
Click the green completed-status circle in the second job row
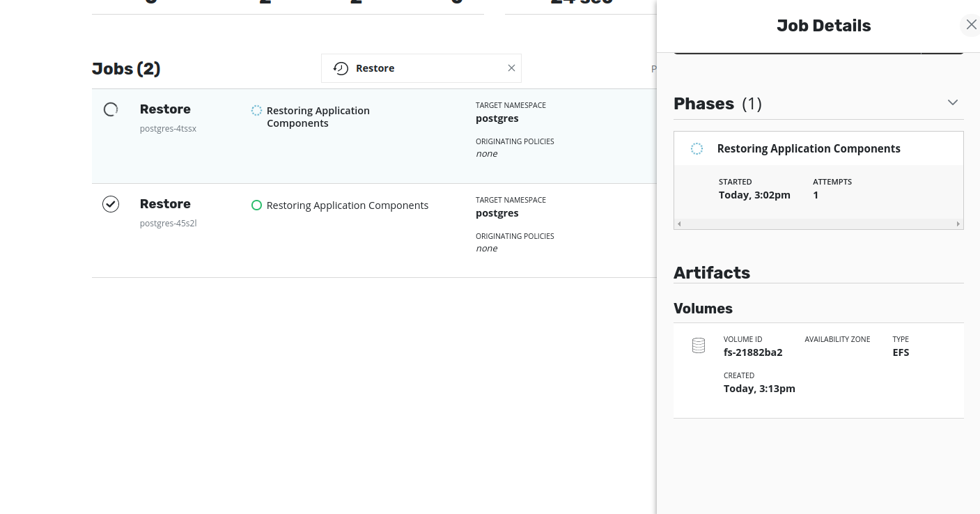[x=256, y=205]
